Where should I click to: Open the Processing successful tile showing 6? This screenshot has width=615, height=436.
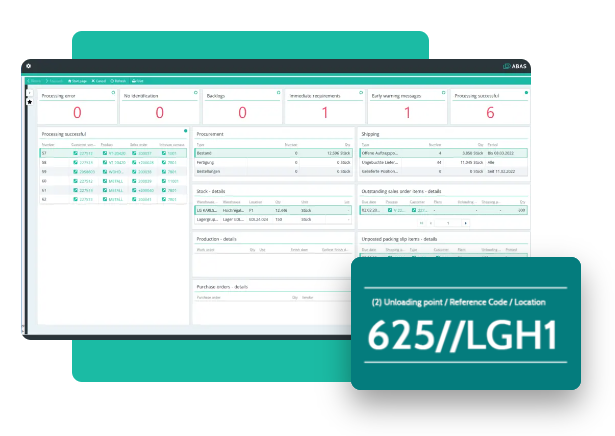(x=490, y=107)
